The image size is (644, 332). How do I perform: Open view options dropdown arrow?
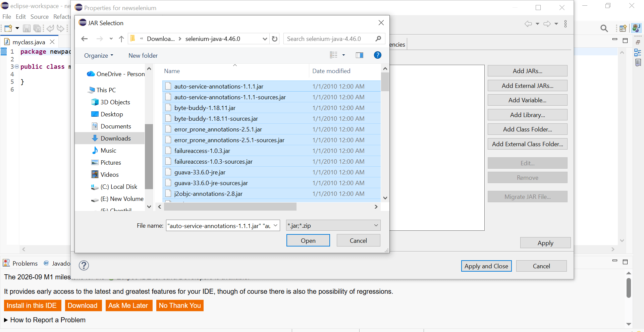pos(343,55)
